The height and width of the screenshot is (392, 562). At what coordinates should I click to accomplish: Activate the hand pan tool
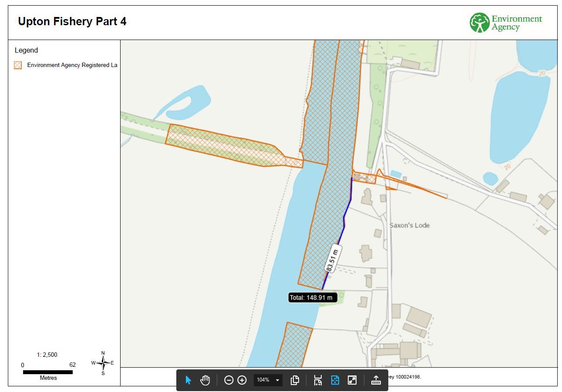coord(205,380)
